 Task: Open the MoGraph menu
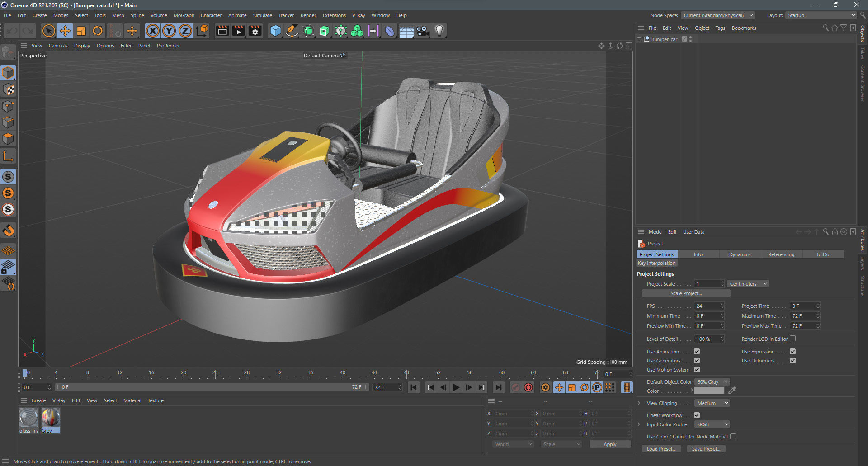[184, 15]
